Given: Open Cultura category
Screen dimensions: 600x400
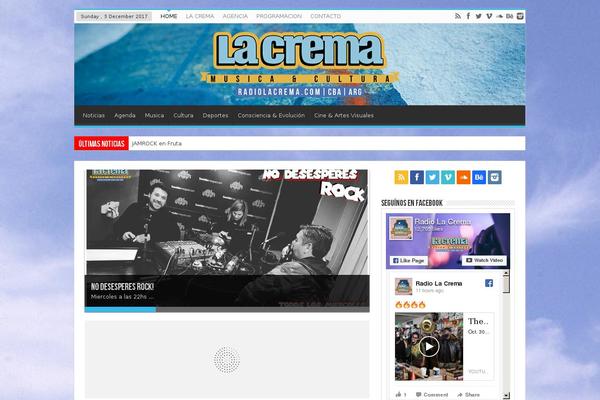Looking at the screenshot, I should tap(183, 115).
